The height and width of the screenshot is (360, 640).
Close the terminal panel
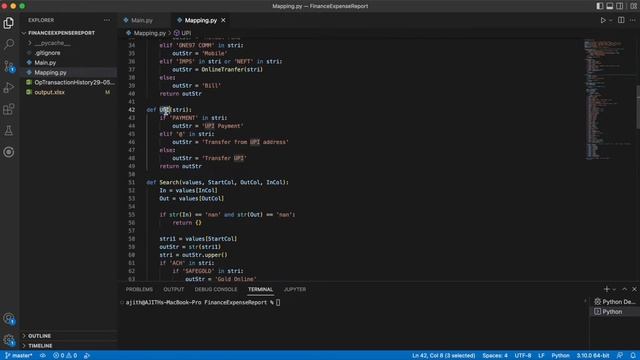(x=634, y=289)
